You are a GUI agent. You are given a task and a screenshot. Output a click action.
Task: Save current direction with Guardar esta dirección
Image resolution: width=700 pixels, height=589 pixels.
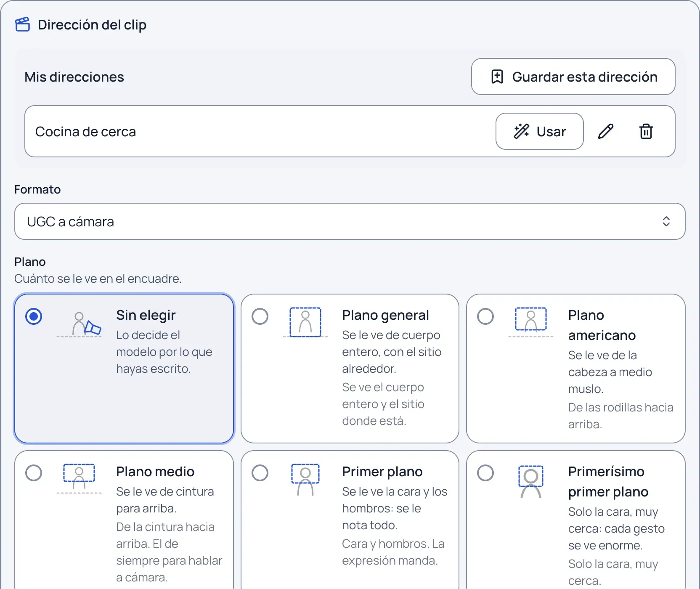[573, 77]
